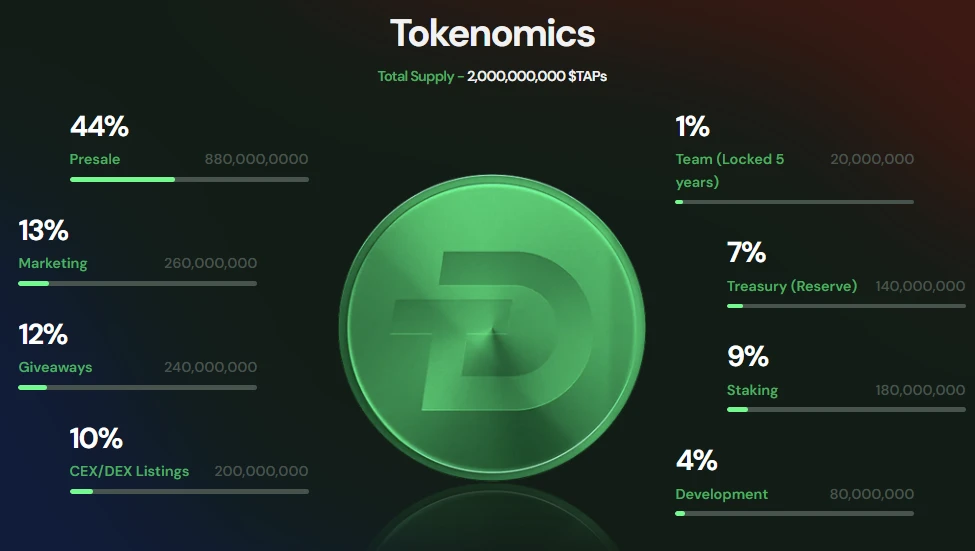Click the Tokenomics heading

coord(492,34)
